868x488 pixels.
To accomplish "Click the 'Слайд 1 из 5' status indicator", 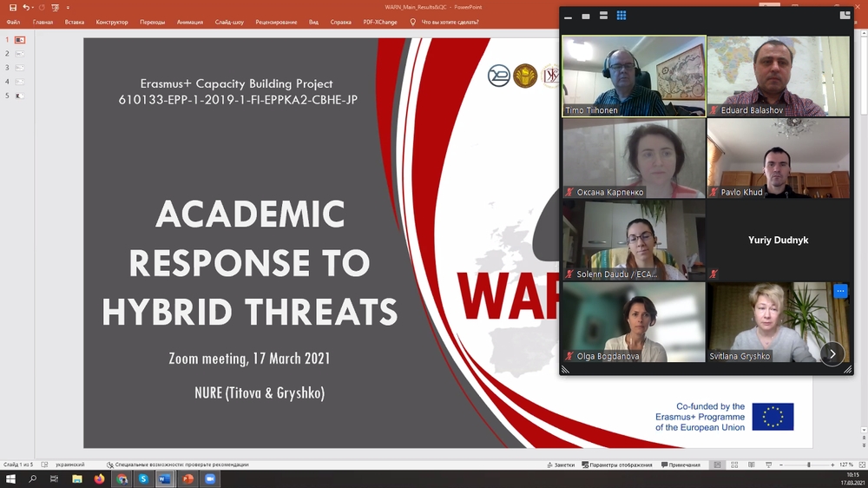I will [18, 465].
